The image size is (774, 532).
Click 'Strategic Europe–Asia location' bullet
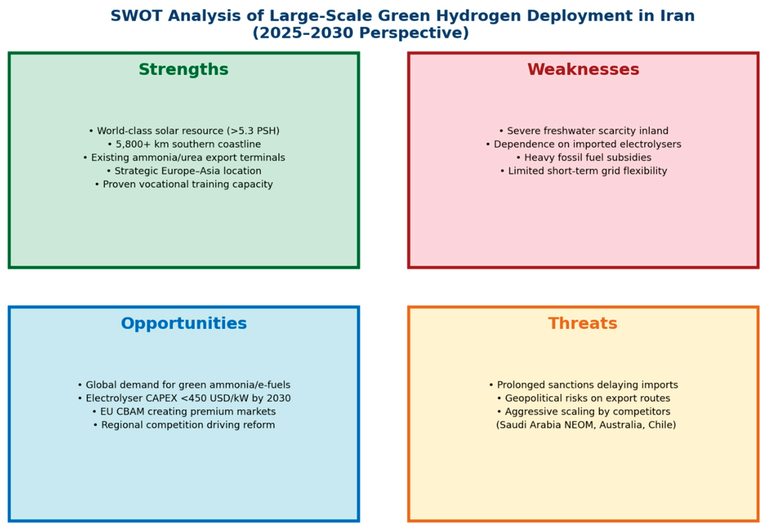coord(184,171)
